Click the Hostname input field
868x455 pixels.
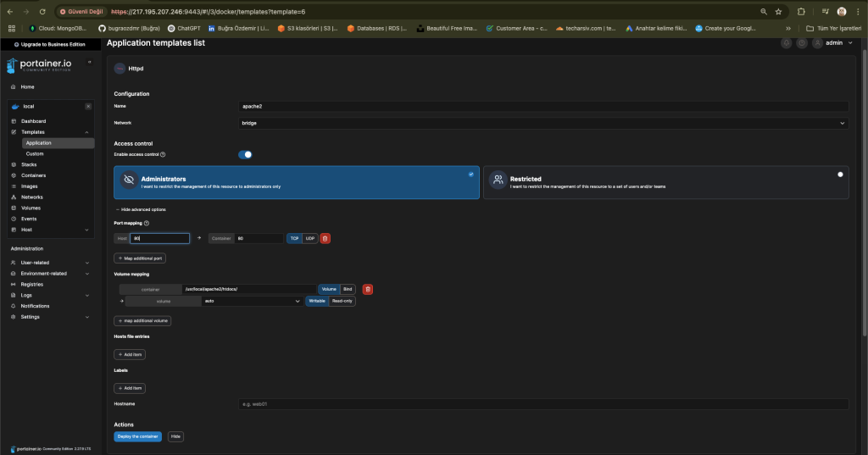click(x=543, y=404)
